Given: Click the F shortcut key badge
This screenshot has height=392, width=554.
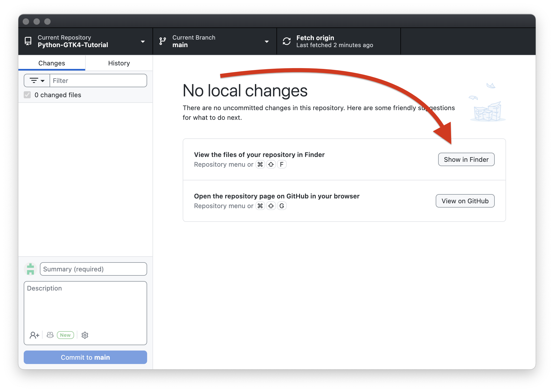Looking at the screenshot, I should (x=282, y=164).
